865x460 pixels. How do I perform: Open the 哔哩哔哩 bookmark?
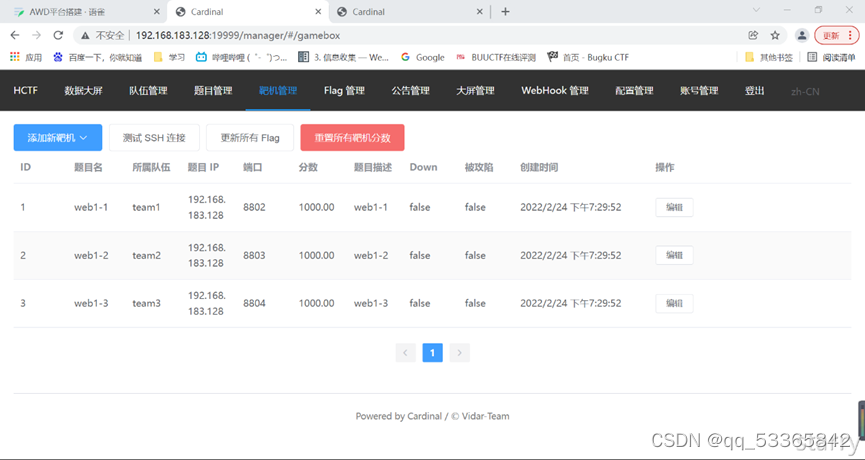click(x=242, y=57)
